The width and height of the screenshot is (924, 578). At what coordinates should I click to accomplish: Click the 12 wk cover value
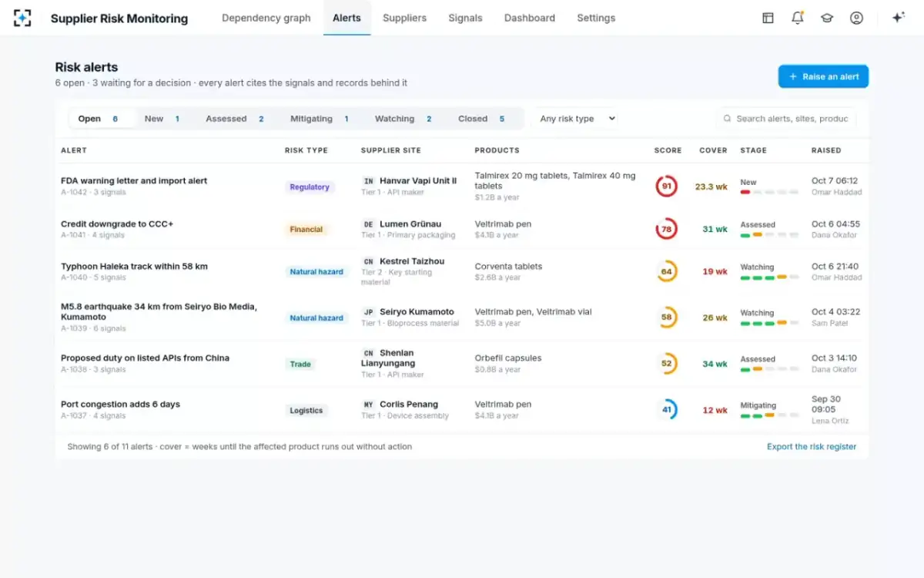click(x=715, y=410)
